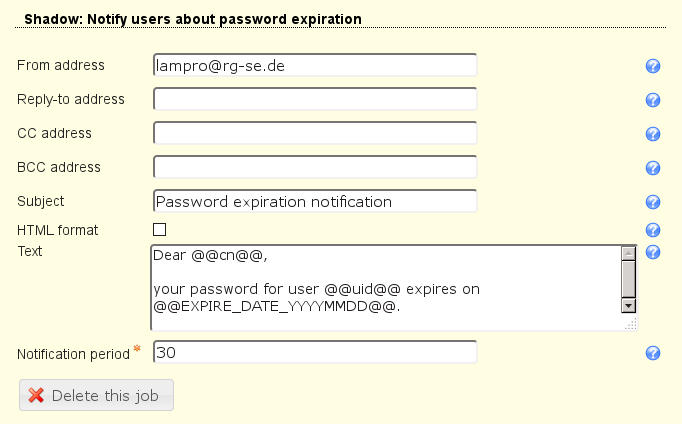This screenshot has height=424, width=682.
Task: Click the BCC address text box
Action: point(315,167)
